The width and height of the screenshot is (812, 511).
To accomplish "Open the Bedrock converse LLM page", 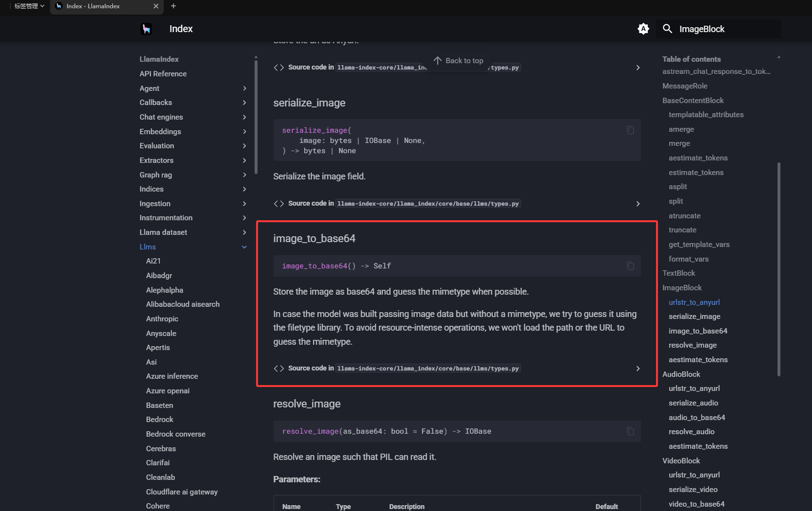I will click(x=176, y=434).
